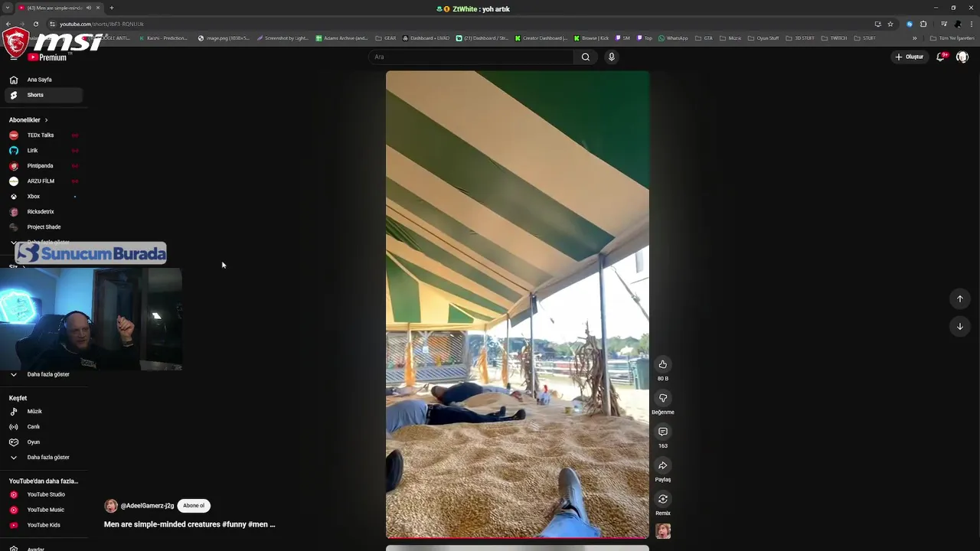Open browser extensions puzzle icon
This screenshot has height=551, width=980.
tap(923, 24)
